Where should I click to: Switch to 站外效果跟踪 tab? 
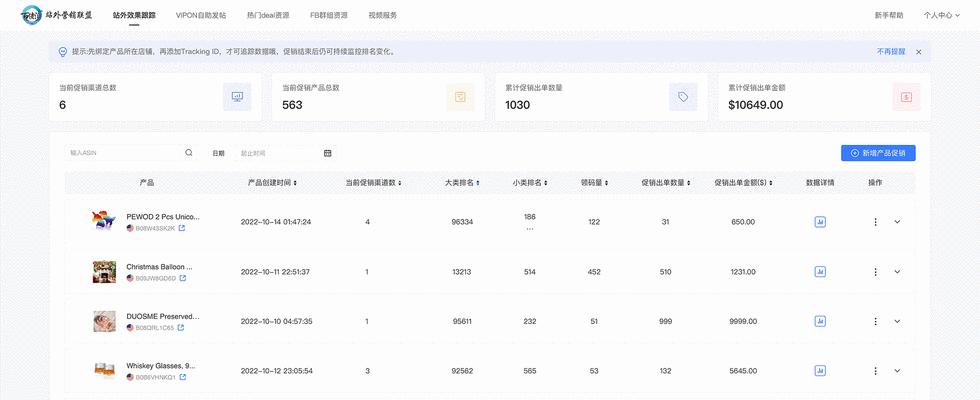(134, 15)
